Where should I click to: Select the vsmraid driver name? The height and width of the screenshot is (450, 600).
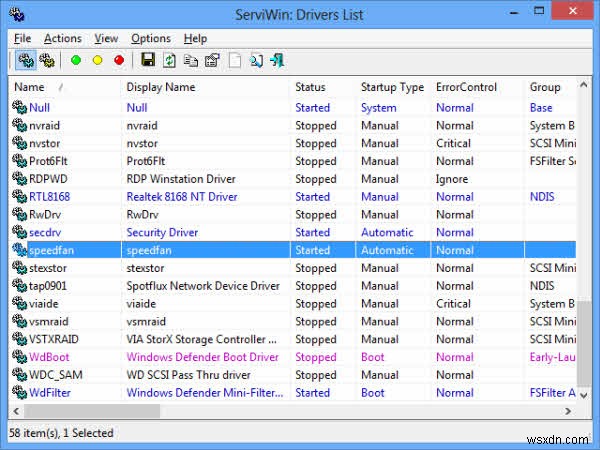49,321
